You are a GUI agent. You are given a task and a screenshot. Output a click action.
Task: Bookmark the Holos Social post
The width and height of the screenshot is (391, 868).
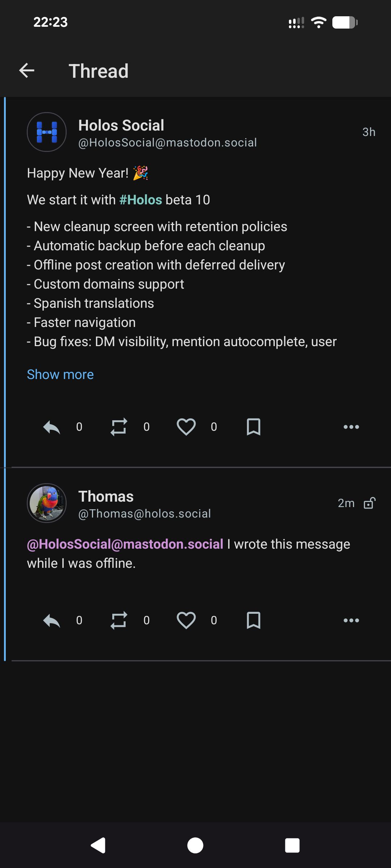click(253, 427)
